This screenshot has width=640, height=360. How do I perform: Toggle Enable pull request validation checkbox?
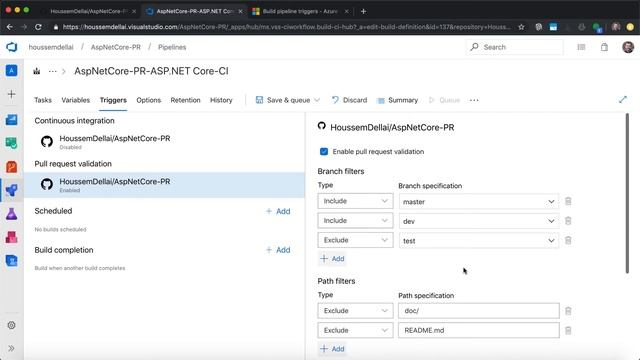pyautogui.click(x=324, y=151)
